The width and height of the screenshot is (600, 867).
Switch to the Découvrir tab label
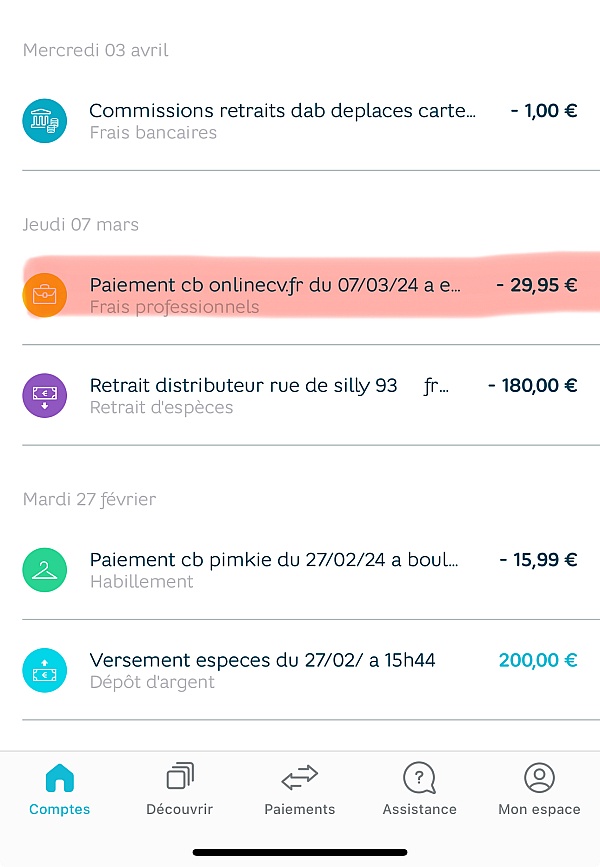pyautogui.click(x=180, y=809)
